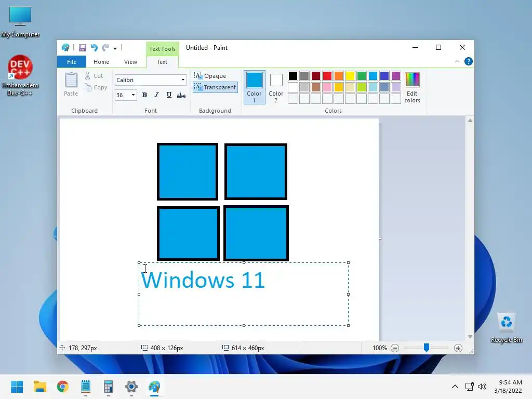Select Color 1 foreground button

click(x=254, y=87)
